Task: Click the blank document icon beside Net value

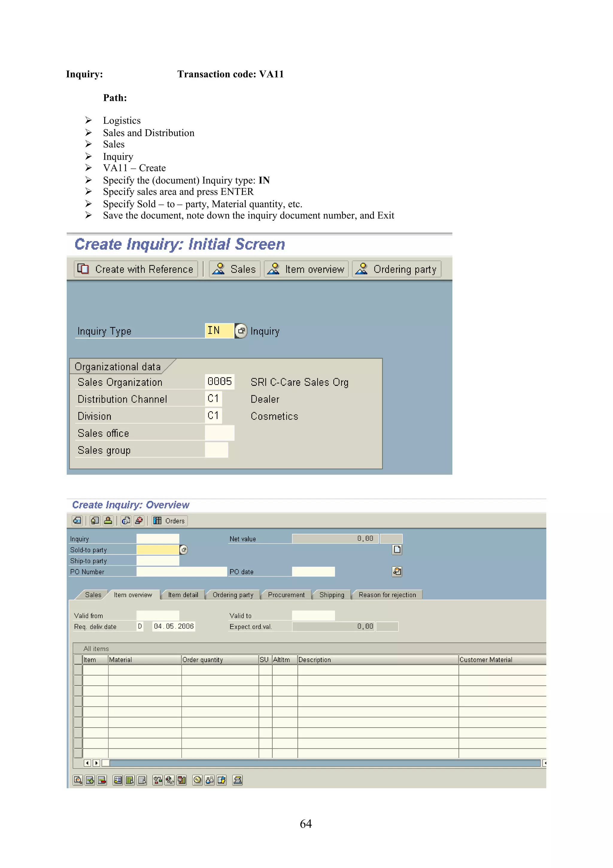Action: point(397,549)
